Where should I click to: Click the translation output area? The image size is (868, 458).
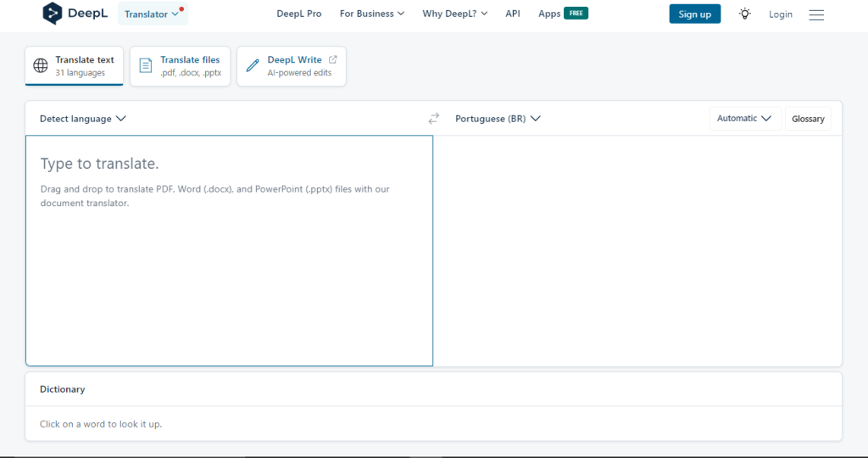pos(637,251)
